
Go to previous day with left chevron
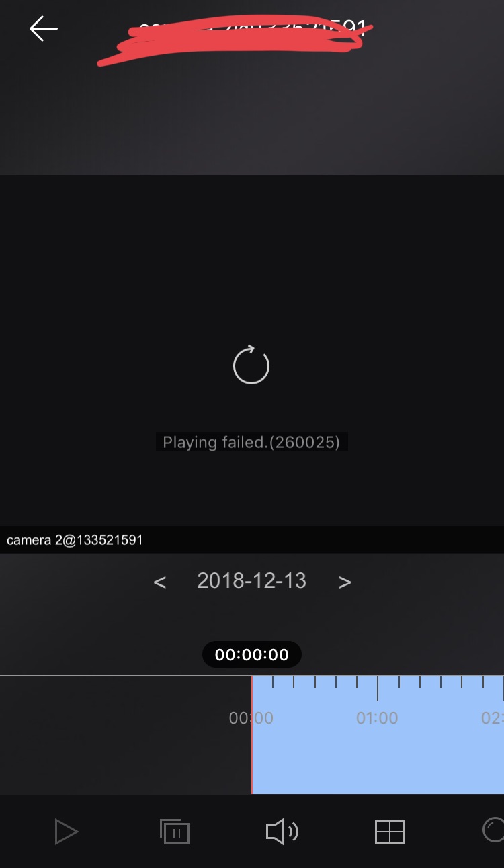click(159, 582)
